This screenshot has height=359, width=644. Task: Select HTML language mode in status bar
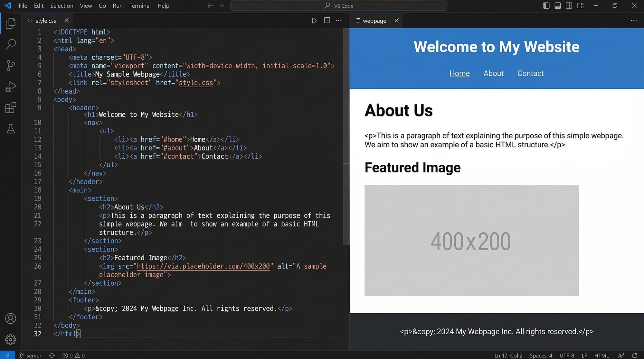(601, 355)
